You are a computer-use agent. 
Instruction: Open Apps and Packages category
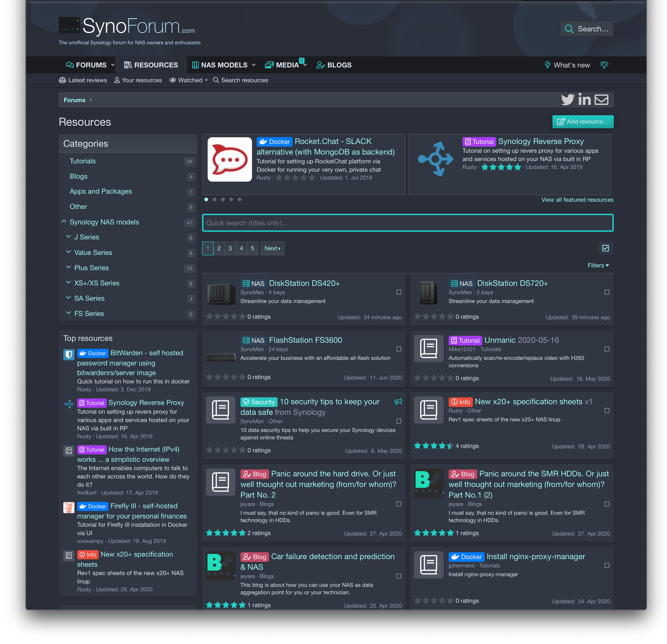(x=101, y=191)
